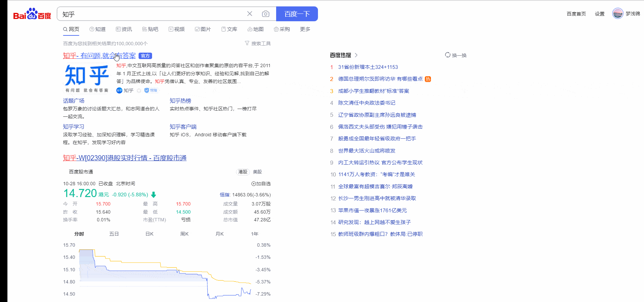Open hot search 长沙一男生刚进高中就被清华录取
This screenshot has height=302, width=644.
coord(377,198)
